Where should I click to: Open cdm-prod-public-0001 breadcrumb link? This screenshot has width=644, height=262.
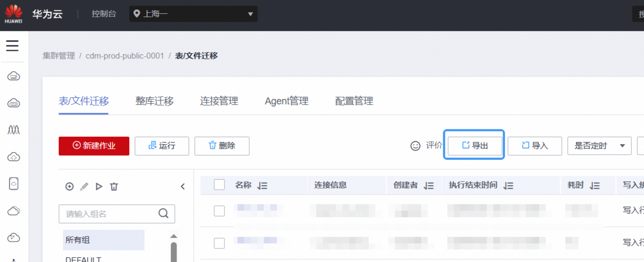point(125,56)
